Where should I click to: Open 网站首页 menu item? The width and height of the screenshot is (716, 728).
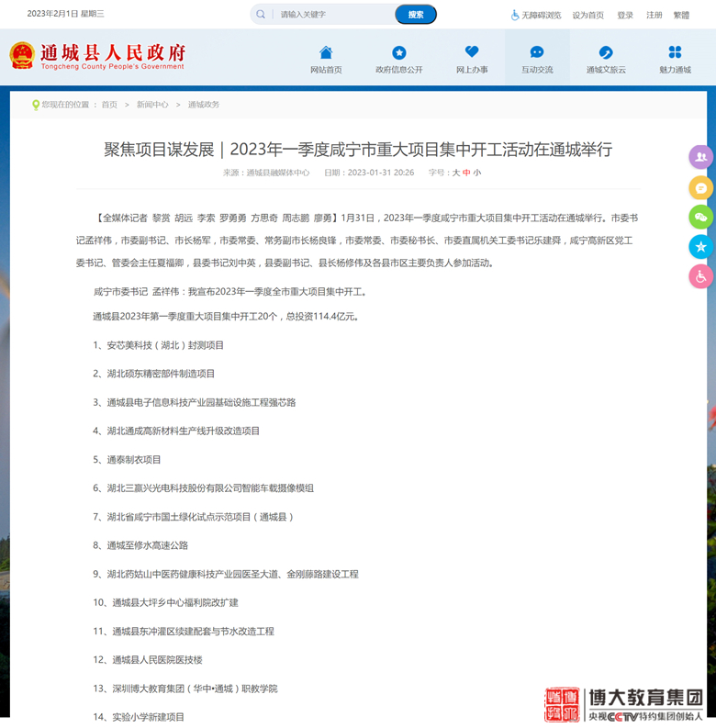(326, 70)
